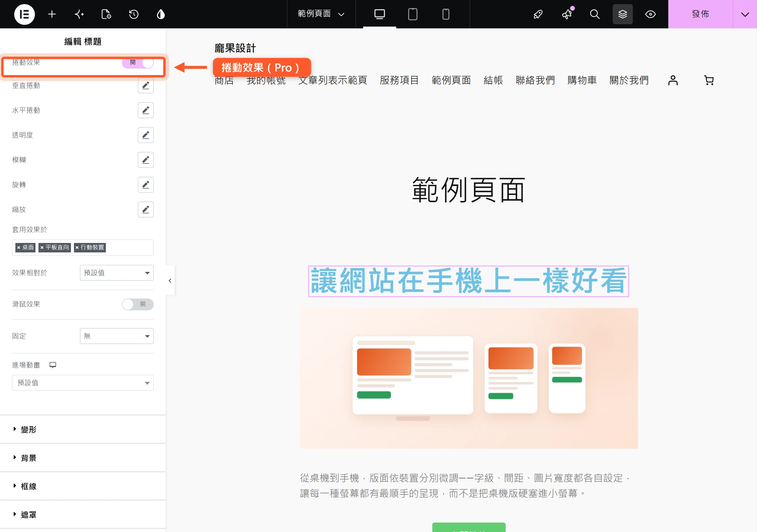Expand the 變形 section
Viewport: 757px width, 532px height.
pyautogui.click(x=83, y=429)
